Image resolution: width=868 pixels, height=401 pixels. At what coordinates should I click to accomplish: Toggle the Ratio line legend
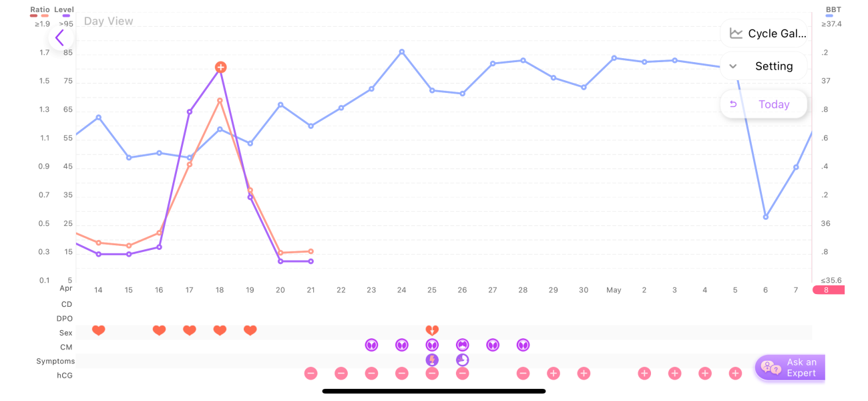(x=40, y=10)
